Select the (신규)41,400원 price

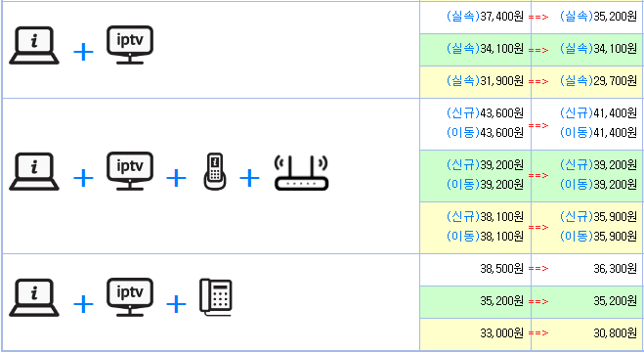tap(598, 113)
